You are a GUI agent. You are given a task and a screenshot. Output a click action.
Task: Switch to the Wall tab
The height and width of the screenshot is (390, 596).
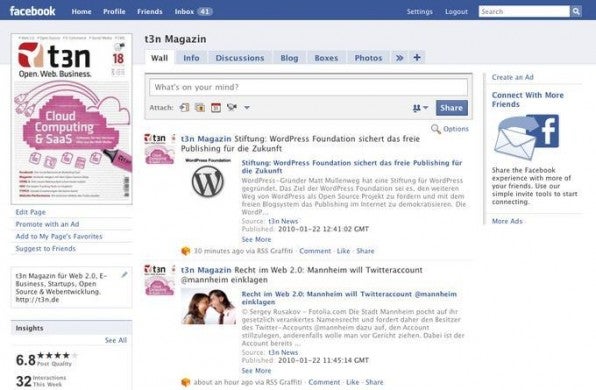(159, 58)
